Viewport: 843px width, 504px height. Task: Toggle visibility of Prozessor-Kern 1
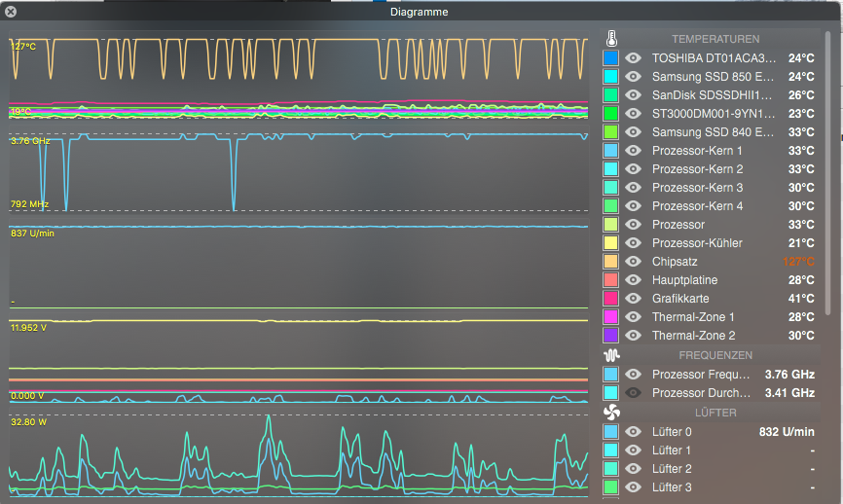click(x=634, y=151)
